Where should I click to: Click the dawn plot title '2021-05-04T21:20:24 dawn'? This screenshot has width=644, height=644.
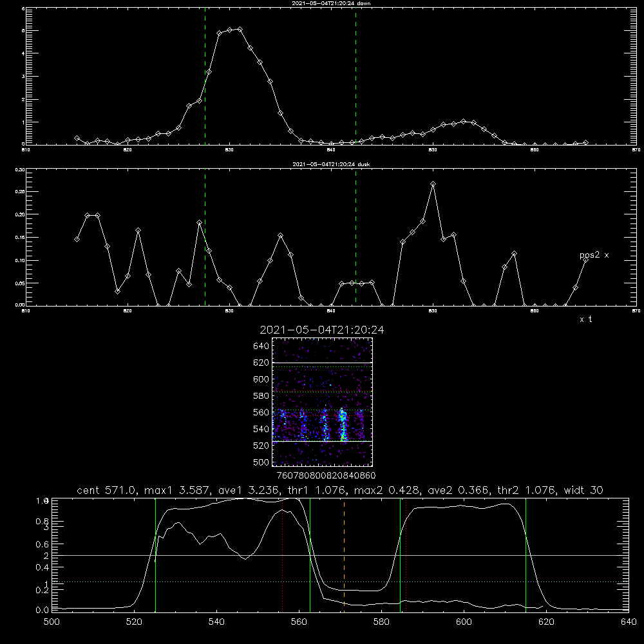(x=331, y=3)
